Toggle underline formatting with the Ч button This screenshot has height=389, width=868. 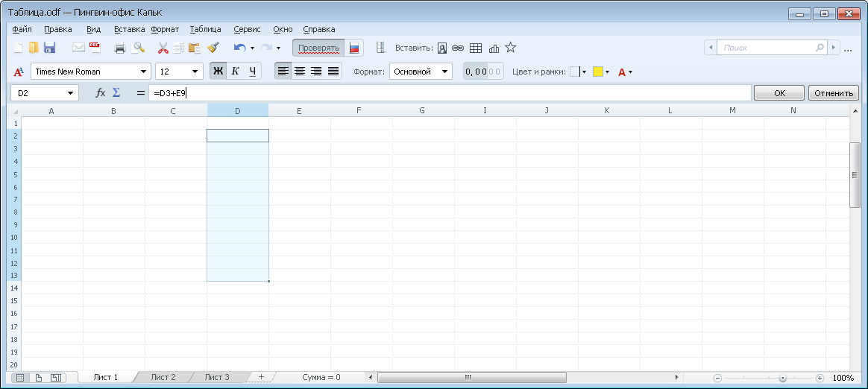pos(253,72)
